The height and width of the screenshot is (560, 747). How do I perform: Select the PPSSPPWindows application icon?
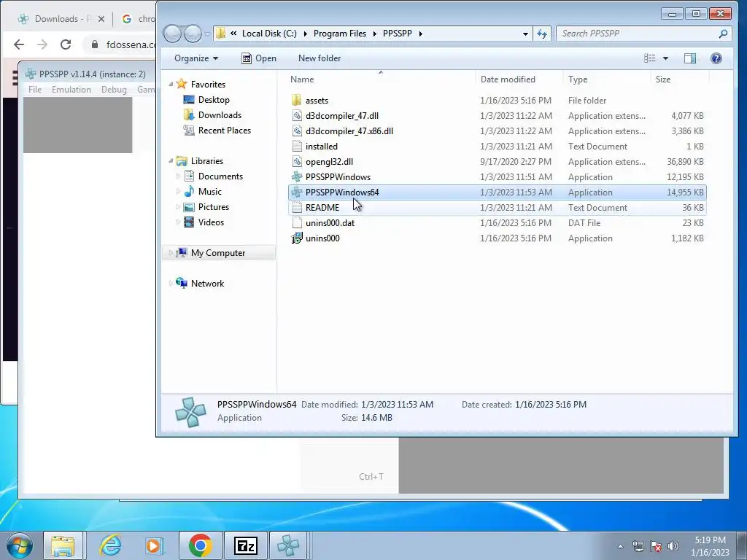297,176
